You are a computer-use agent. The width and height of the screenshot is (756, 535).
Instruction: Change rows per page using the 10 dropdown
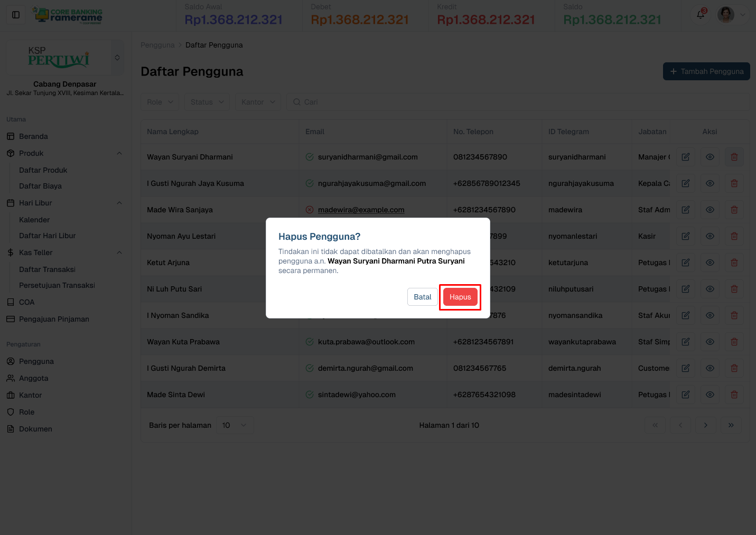point(235,425)
